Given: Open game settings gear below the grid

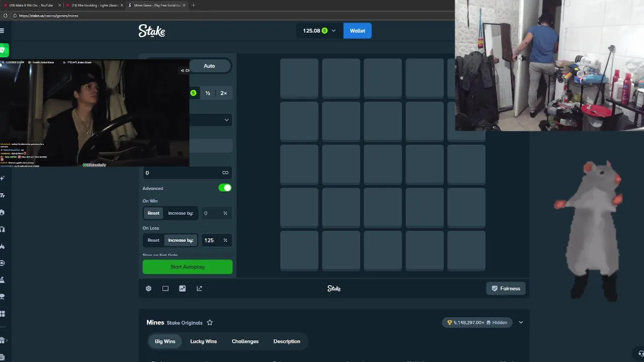Looking at the screenshot, I should pyautogui.click(x=148, y=289).
